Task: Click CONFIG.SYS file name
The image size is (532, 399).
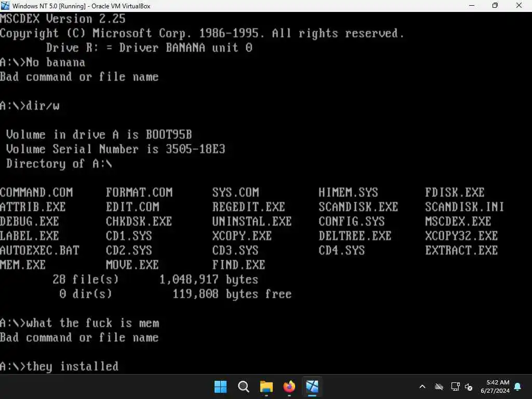Action: (x=352, y=221)
